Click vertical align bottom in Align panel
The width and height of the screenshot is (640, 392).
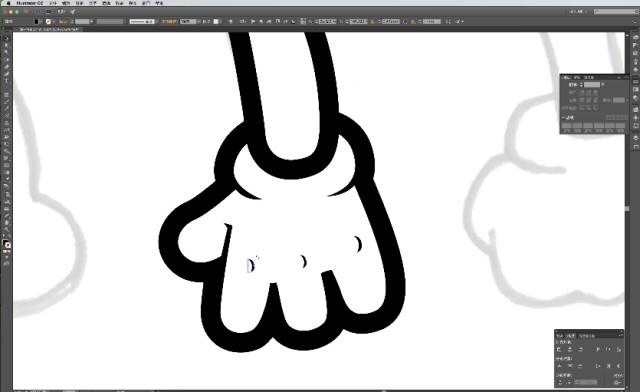(x=619, y=350)
